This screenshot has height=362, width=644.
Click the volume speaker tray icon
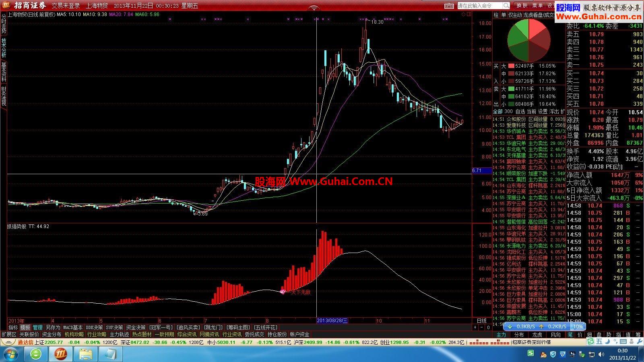pos(601,354)
